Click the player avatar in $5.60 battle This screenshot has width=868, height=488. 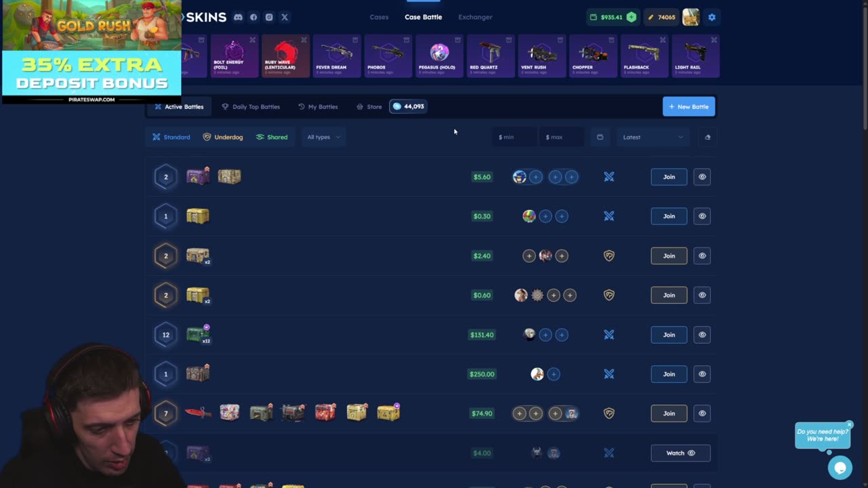(519, 177)
